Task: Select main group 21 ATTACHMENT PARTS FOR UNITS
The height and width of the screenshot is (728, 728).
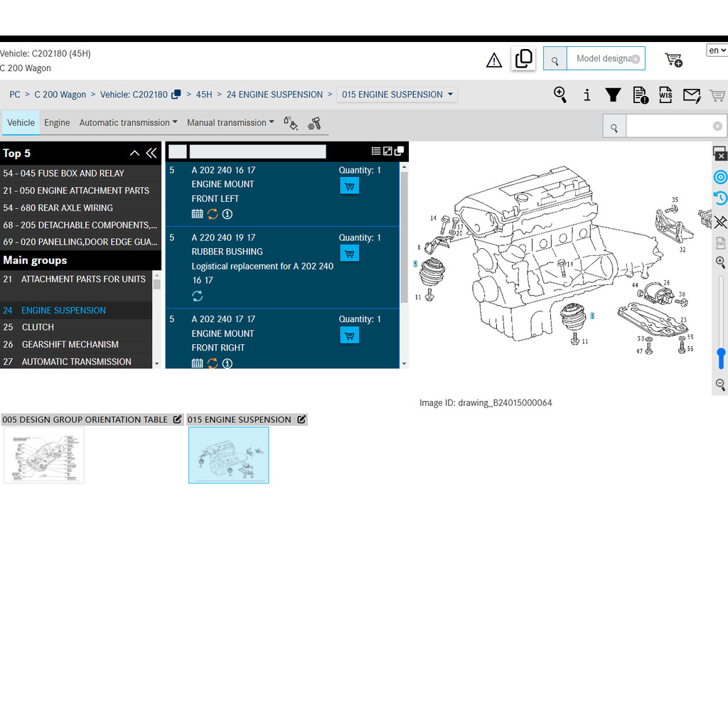Action: point(76,286)
